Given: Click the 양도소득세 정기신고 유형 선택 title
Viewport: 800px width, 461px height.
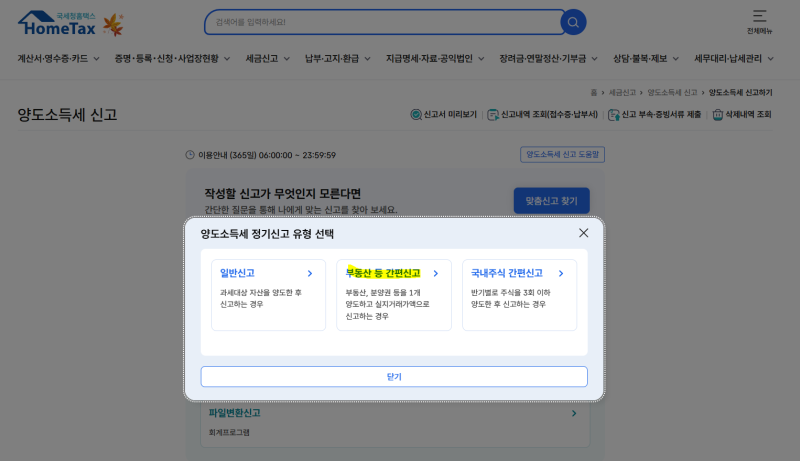Looking at the screenshot, I should 267,234.
